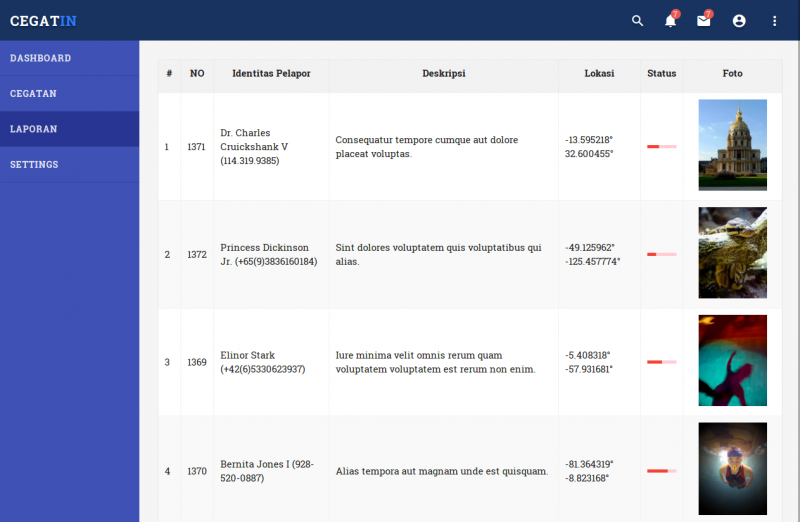
Task: Open the photo thumbnail for report 1372
Action: (732, 253)
